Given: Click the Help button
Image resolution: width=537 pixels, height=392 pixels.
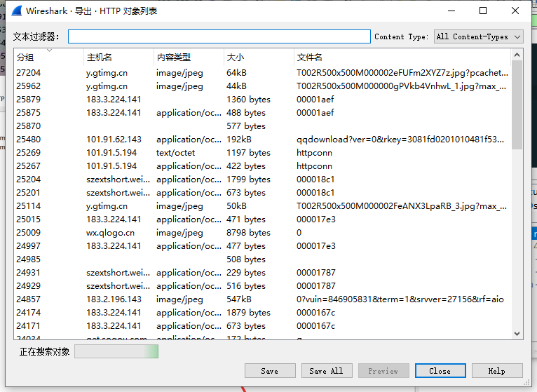Looking at the screenshot, I should (x=497, y=371).
